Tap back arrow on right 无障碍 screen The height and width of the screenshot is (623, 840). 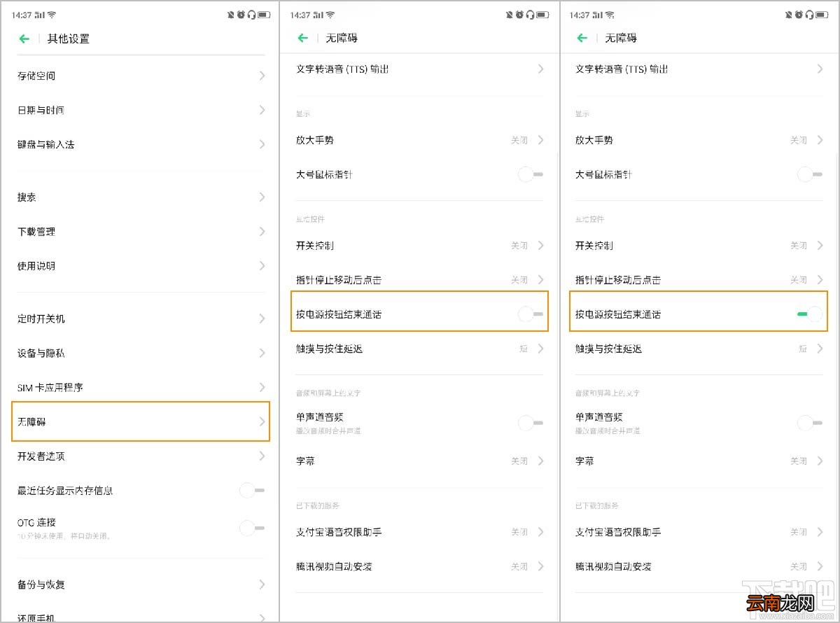pos(582,38)
